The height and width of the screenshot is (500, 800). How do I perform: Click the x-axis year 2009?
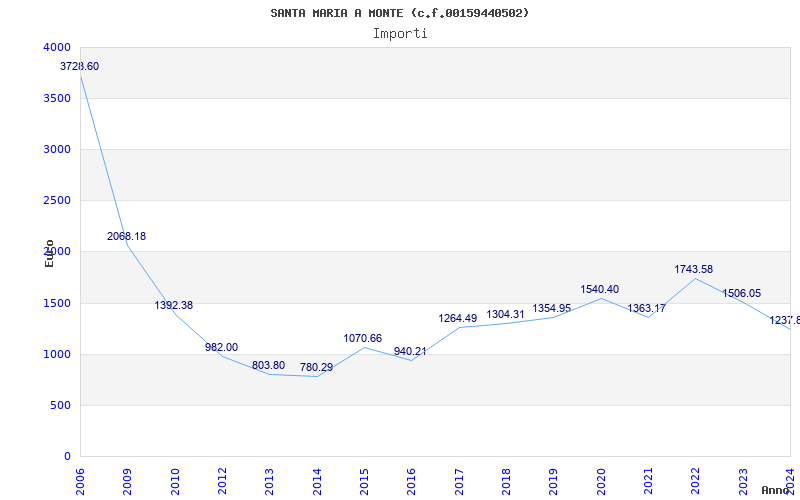point(128,481)
